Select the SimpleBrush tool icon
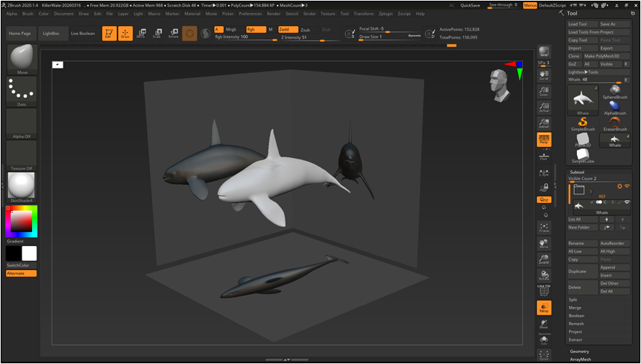This screenshot has width=641, height=364. pyautogui.click(x=583, y=124)
